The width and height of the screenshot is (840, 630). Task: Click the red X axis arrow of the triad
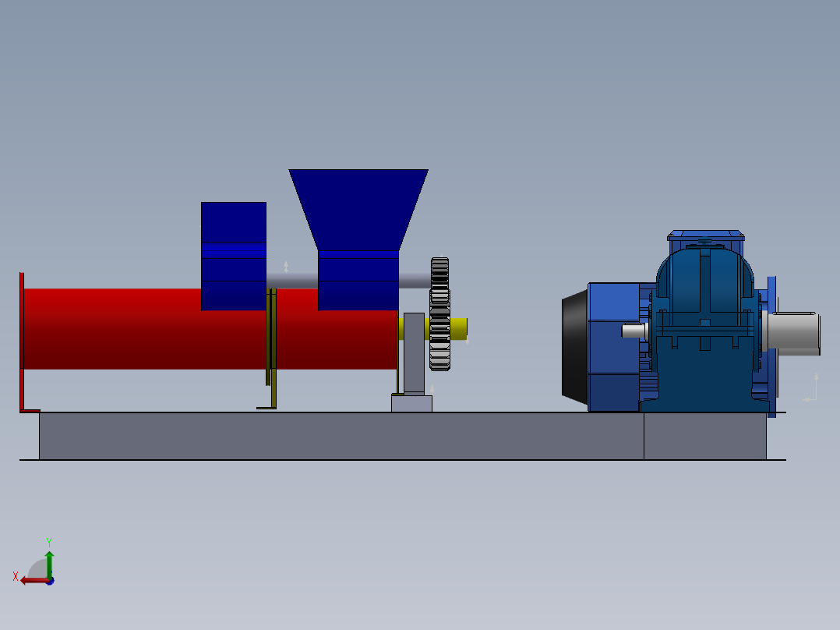34,581
